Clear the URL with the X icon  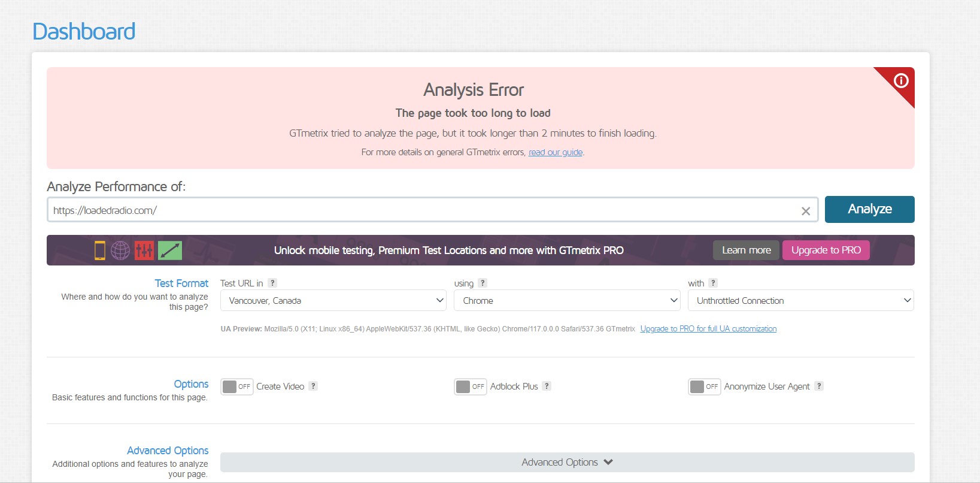pyautogui.click(x=806, y=211)
